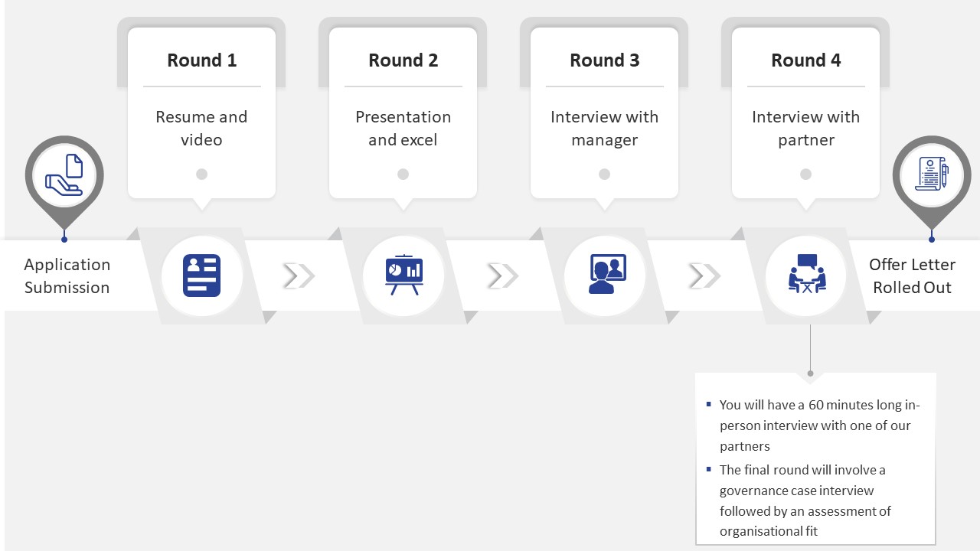Click the video interview monitor icon
The width and height of the screenshot is (980, 551).
[x=606, y=275]
